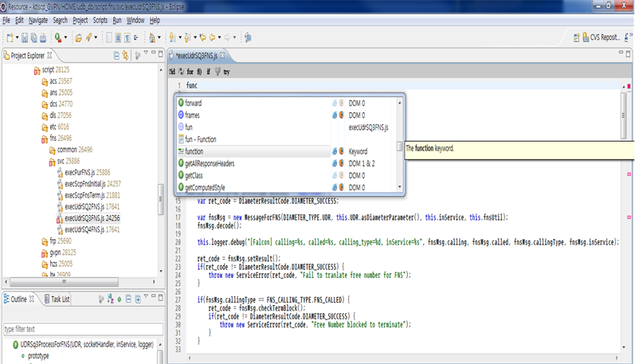Open the New wizard dropdown arrow
Screen dimensions: 635x364
tap(17, 37)
